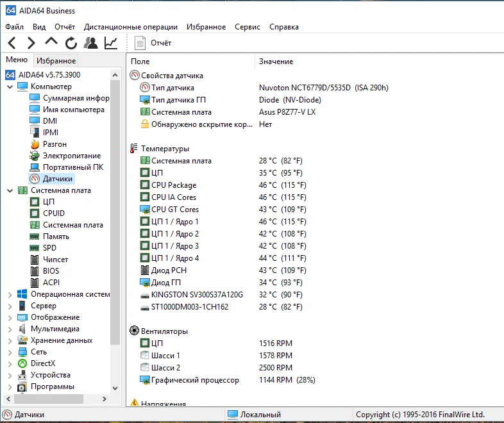The height and width of the screenshot is (423, 504).
Task: Open the Отчёт menu in menu bar
Action: pos(65,27)
